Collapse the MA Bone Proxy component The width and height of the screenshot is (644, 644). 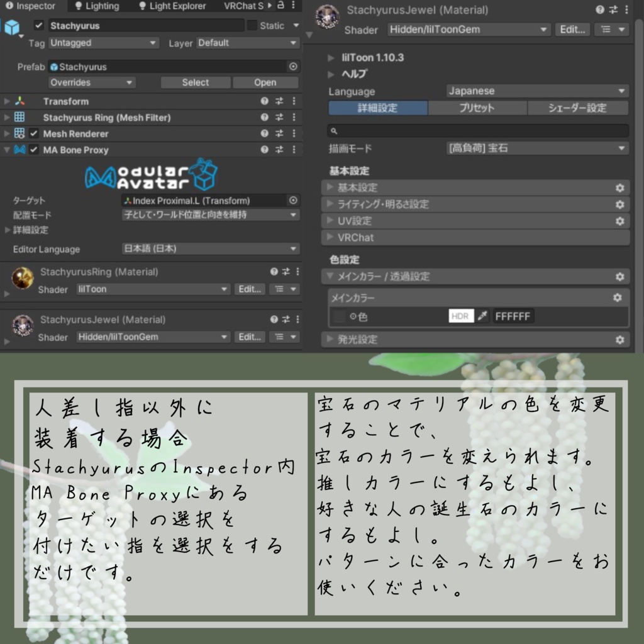click(x=6, y=150)
